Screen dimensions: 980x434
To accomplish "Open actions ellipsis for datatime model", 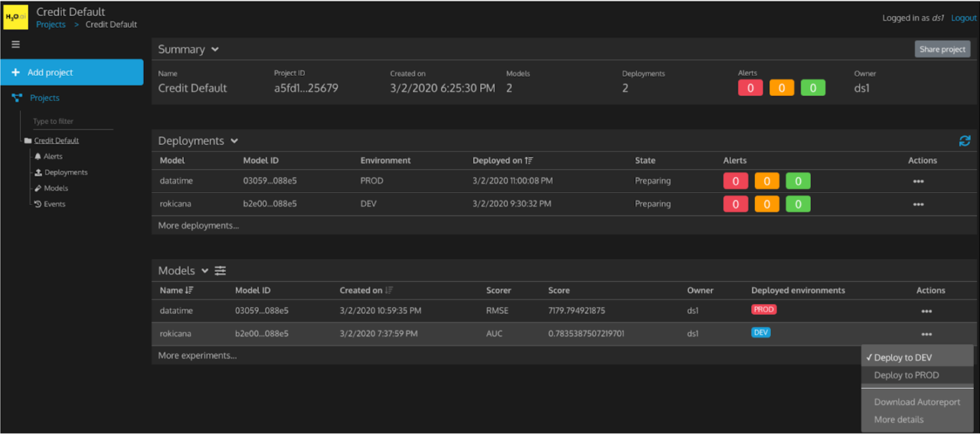I will 926,312.
